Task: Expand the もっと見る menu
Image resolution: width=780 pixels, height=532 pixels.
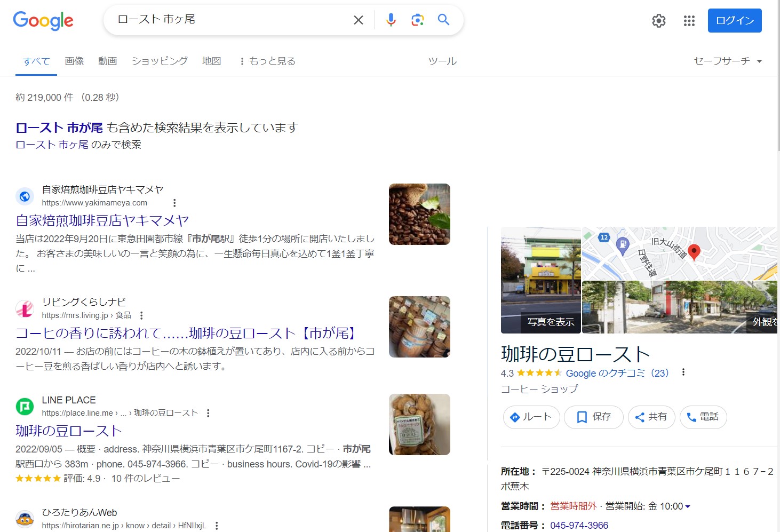Action: pyautogui.click(x=267, y=61)
